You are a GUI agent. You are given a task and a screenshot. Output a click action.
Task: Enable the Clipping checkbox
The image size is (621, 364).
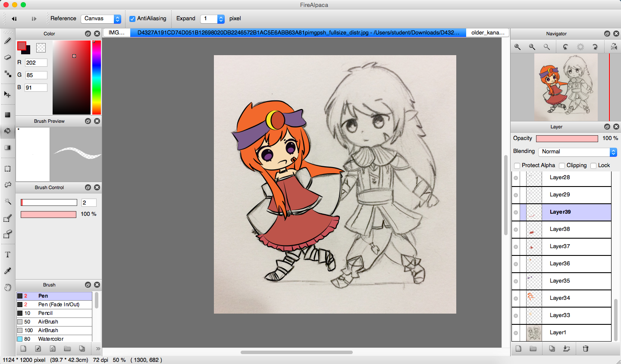point(562,165)
